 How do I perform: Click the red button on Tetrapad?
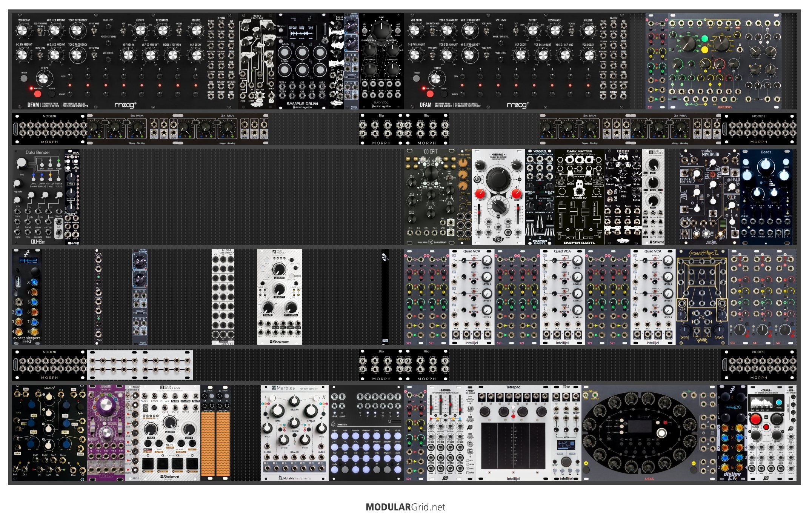[513, 416]
